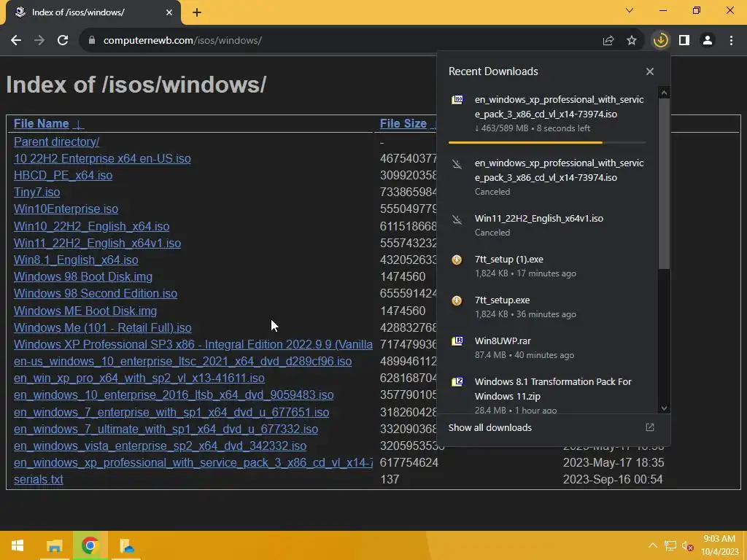Screen dimensions: 747x560
Task: Open the profile avatar icon
Action: [708, 41]
